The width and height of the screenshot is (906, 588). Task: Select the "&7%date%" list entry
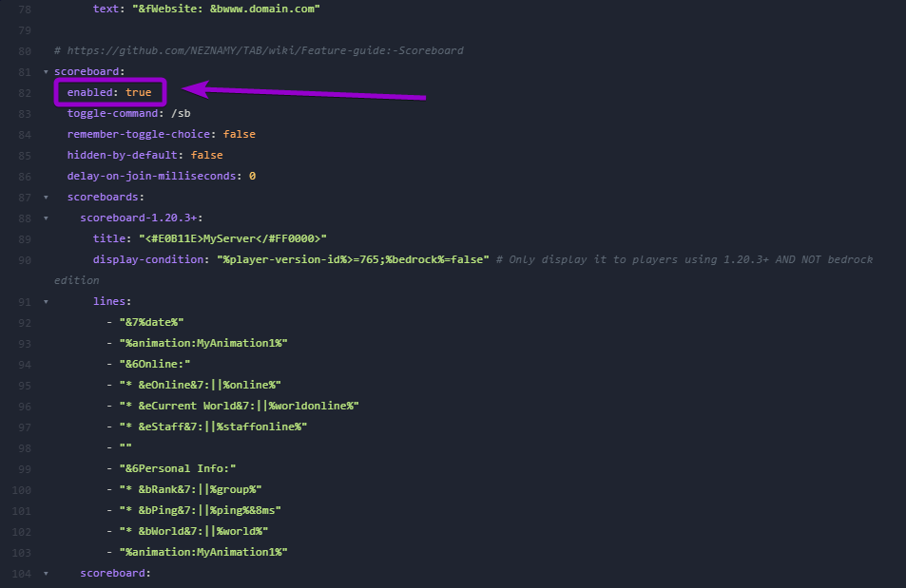point(156,322)
